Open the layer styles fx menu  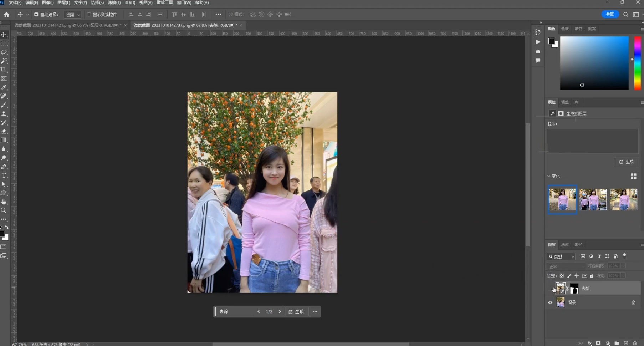[x=590, y=343]
